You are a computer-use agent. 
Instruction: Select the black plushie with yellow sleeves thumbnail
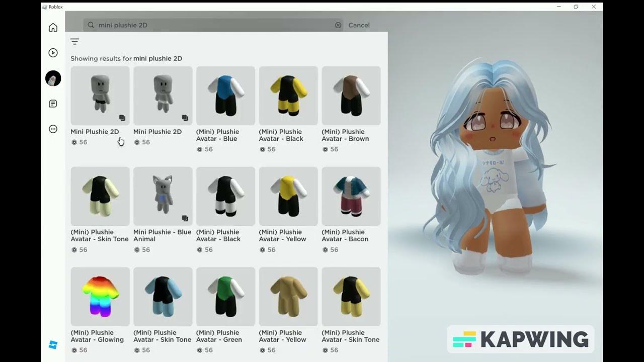(x=288, y=96)
